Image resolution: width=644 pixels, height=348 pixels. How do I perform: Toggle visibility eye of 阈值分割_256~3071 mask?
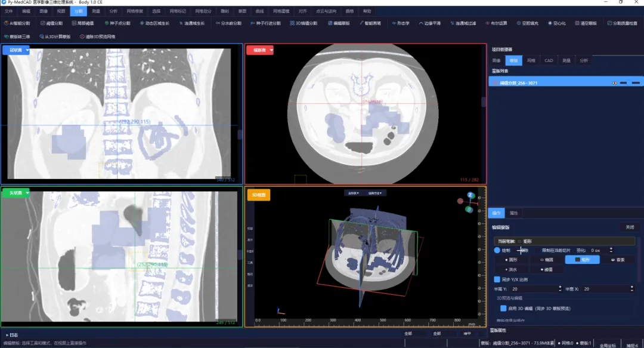point(614,83)
